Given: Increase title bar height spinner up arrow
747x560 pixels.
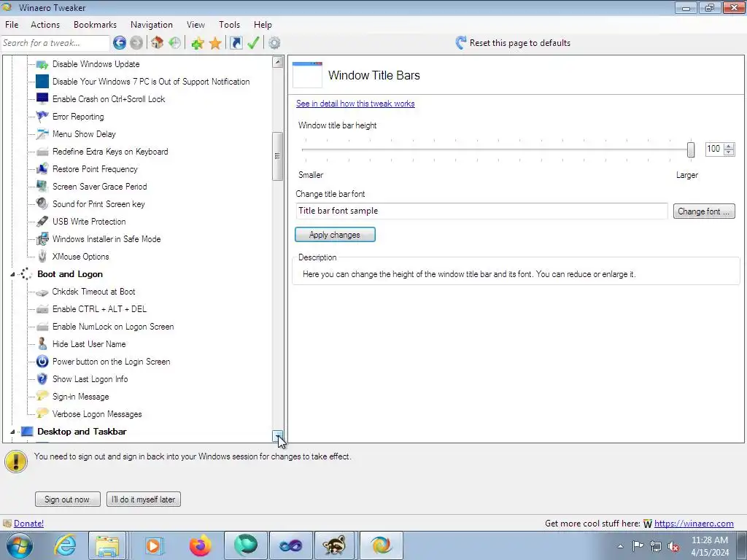Looking at the screenshot, I should pos(729,146).
